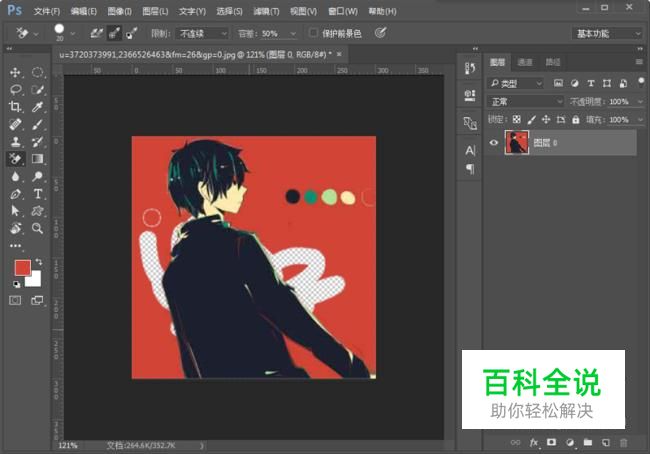Toggle sampling: background swatch option
The height and width of the screenshot is (454, 650).
tap(132, 33)
